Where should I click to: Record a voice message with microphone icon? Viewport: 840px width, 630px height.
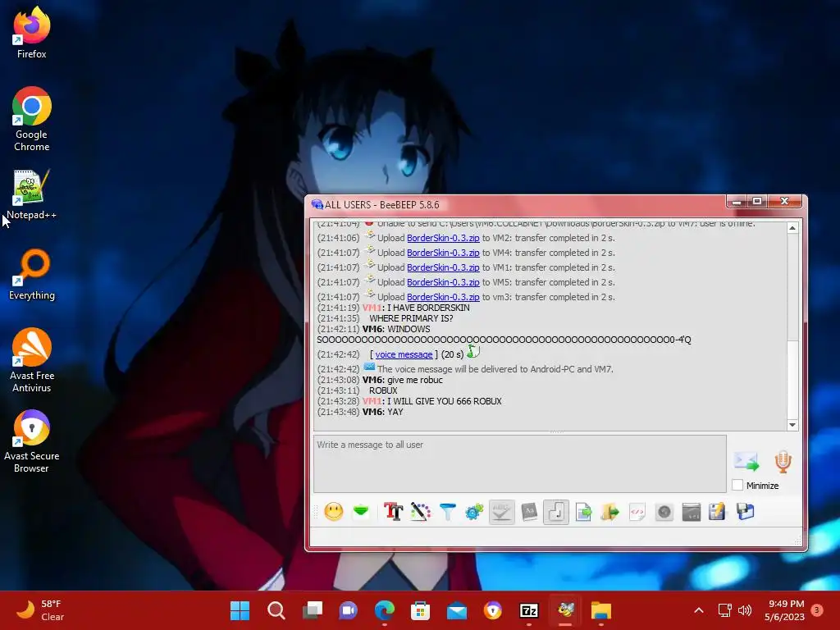[783, 461]
